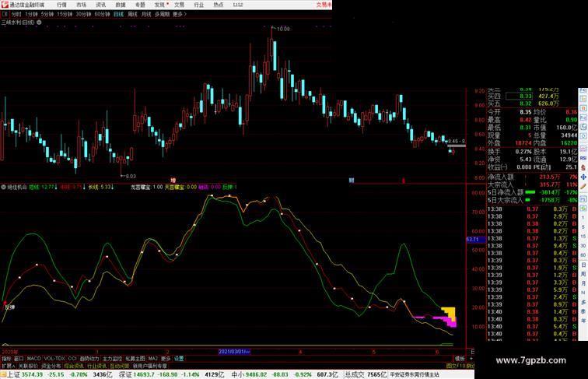Click the 交易 link at top right
The width and height of the screenshot is (588, 379).
click(x=324, y=5)
